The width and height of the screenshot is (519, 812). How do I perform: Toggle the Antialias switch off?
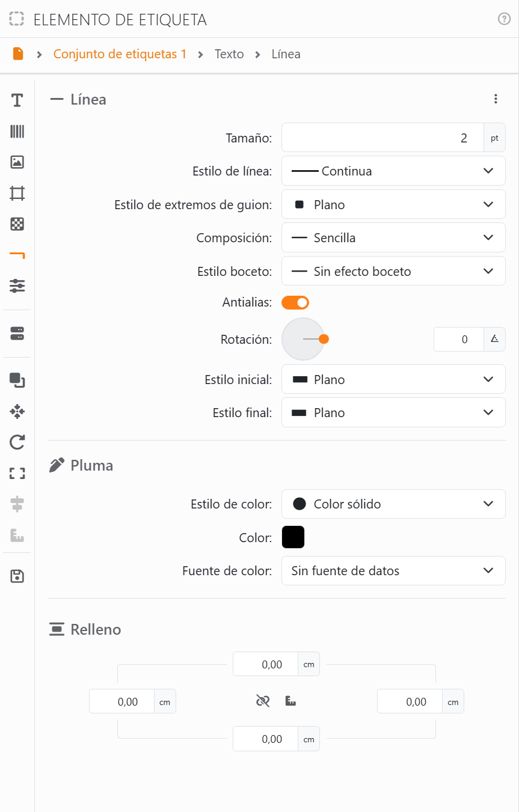(295, 302)
